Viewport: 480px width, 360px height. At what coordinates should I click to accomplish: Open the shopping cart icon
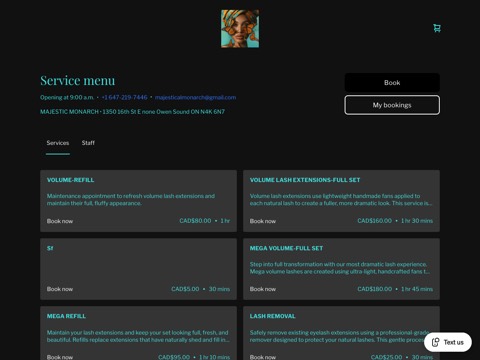pyautogui.click(x=437, y=28)
